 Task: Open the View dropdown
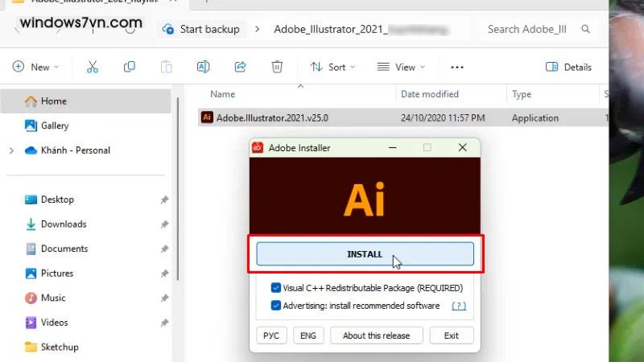click(x=401, y=67)
